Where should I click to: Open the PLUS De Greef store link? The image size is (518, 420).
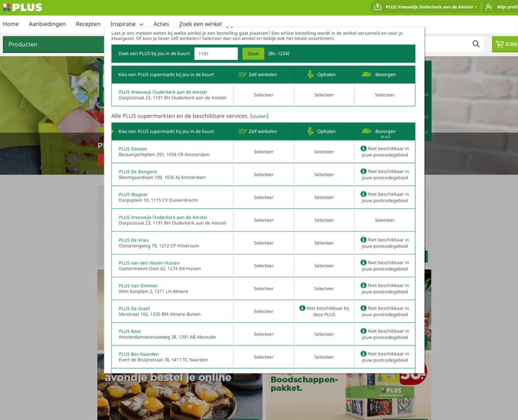click(134, 308)
